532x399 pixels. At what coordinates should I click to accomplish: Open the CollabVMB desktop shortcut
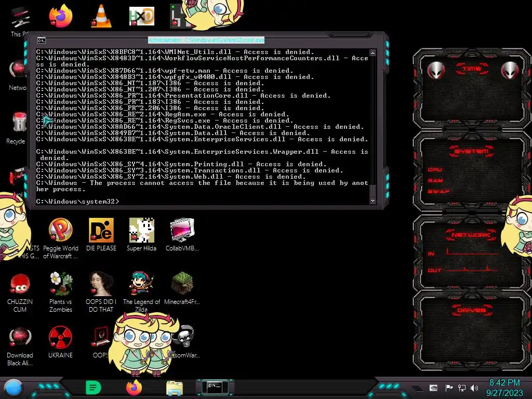(182, 235)
